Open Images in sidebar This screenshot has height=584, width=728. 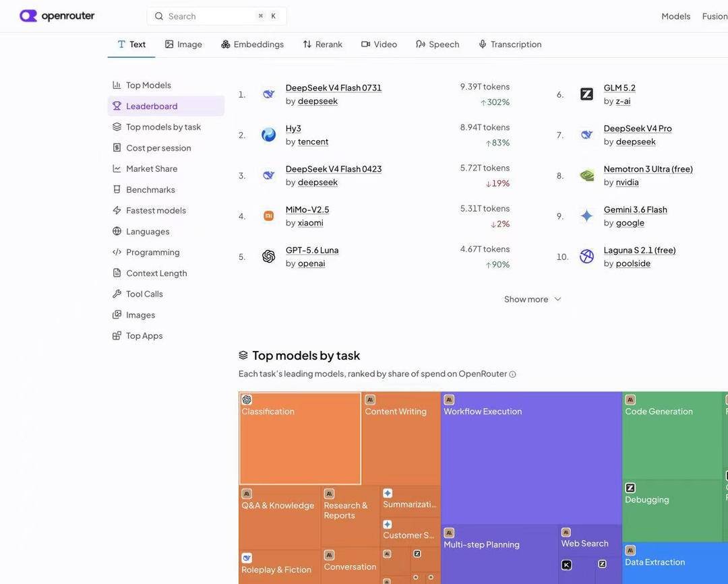point(166,315)
